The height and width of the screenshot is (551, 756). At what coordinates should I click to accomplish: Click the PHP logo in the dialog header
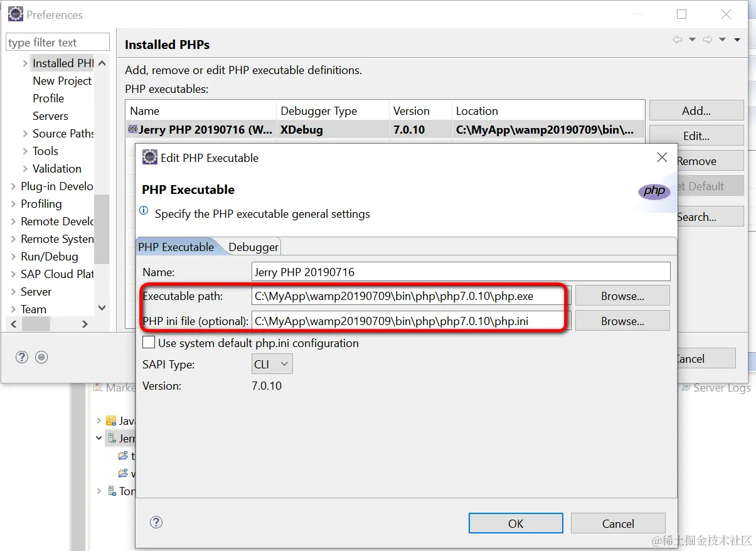point(654,191)
